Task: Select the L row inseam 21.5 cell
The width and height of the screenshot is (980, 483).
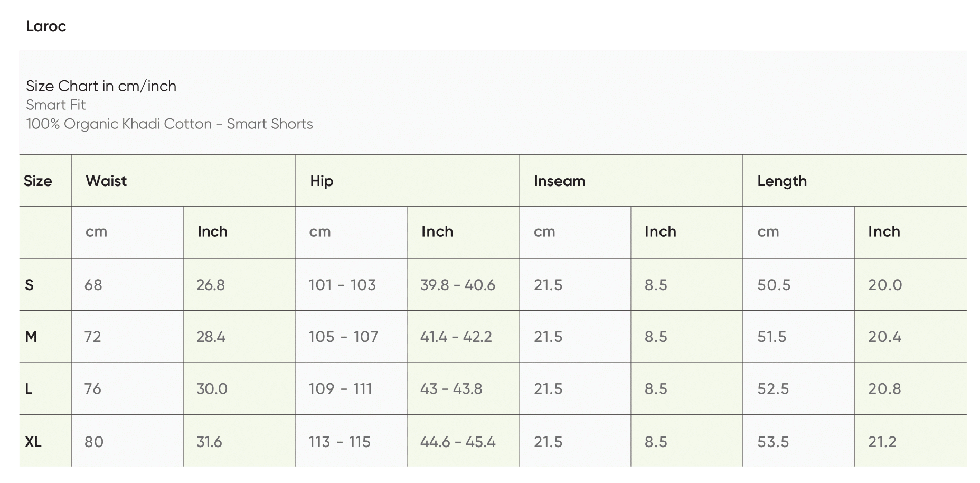Action: coord(548,389)
